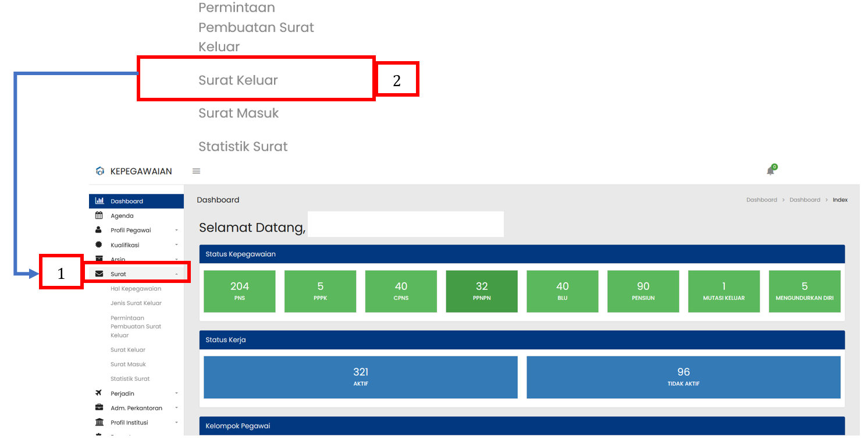Image resolution: width=868 pixels, height=439 pixels.
Task: Click the AKTIF 321 status tile
Action: (x=360, y=377)
